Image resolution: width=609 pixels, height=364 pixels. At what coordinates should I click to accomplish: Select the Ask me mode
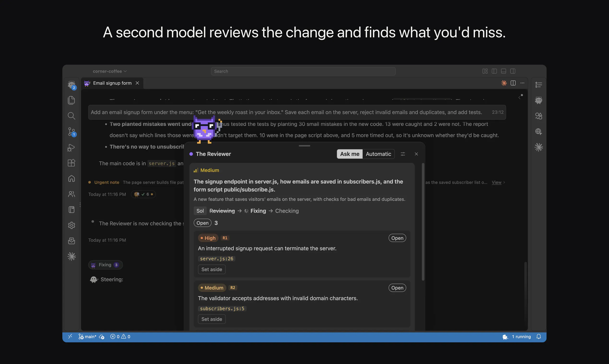click(350, 154)
